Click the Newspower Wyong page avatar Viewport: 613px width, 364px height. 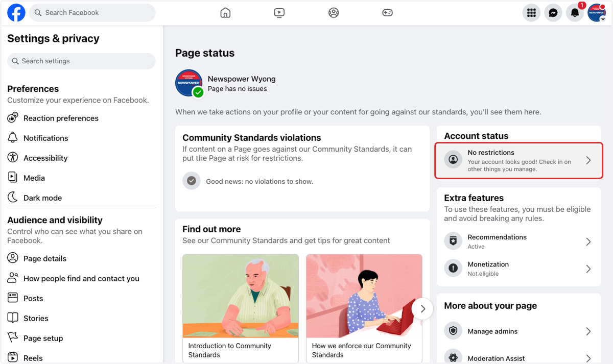[188, 83]
